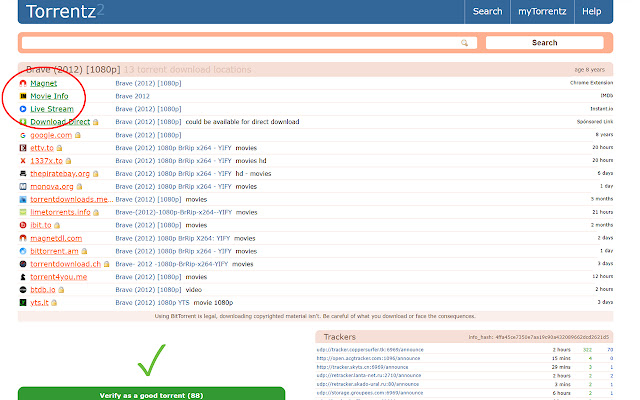Focus the torrent search input field
Viewport: 640px width, 400px height.
point(249,43)
